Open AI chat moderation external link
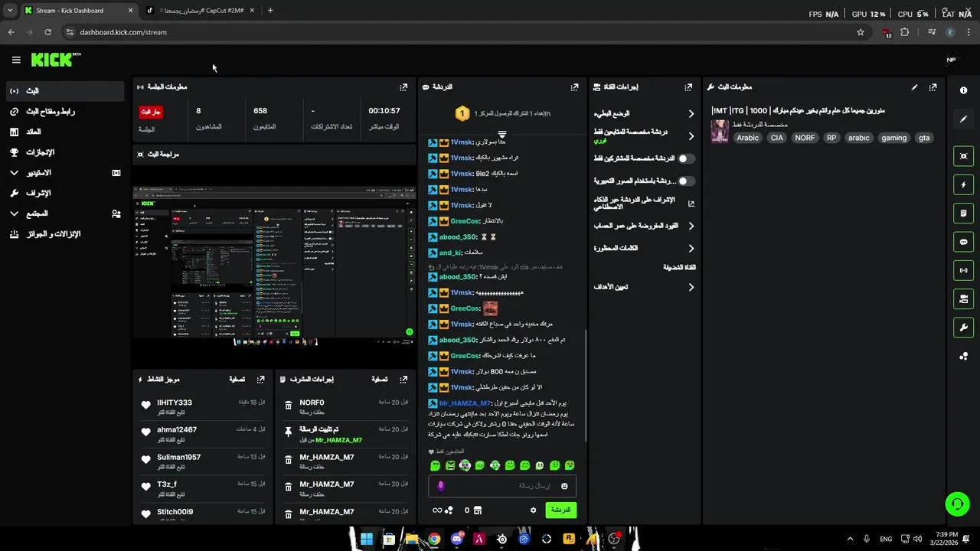This screenshot has width=980, height=551. tap(691, 204)
